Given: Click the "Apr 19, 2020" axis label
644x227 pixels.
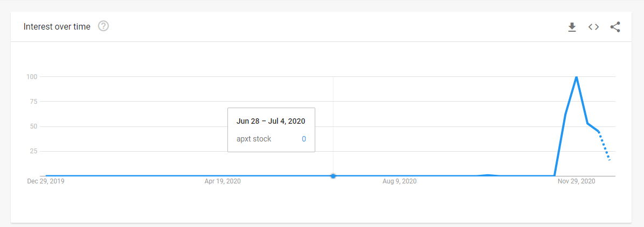Looking at the screenshot, I should (x=223, y=181).
